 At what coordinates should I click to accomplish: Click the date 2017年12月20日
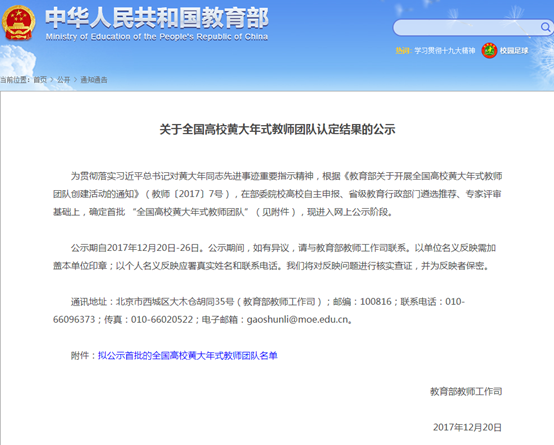(x=467, y=427)
